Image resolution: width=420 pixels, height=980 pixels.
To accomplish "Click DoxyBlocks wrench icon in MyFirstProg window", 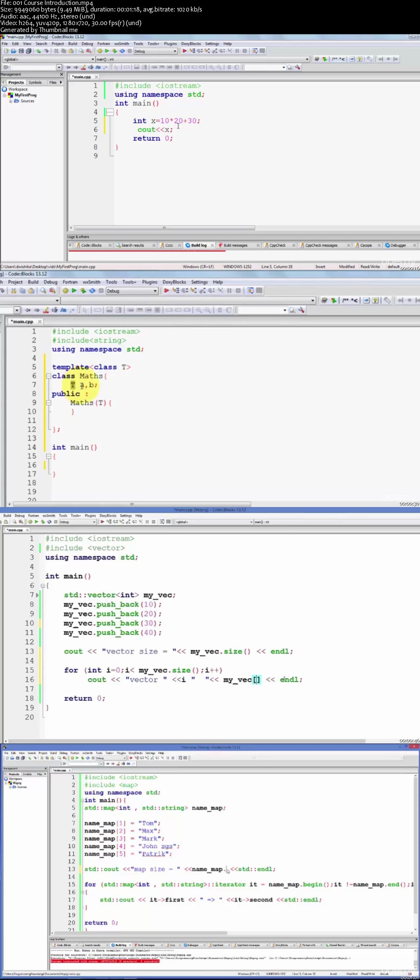I will 369,59.
